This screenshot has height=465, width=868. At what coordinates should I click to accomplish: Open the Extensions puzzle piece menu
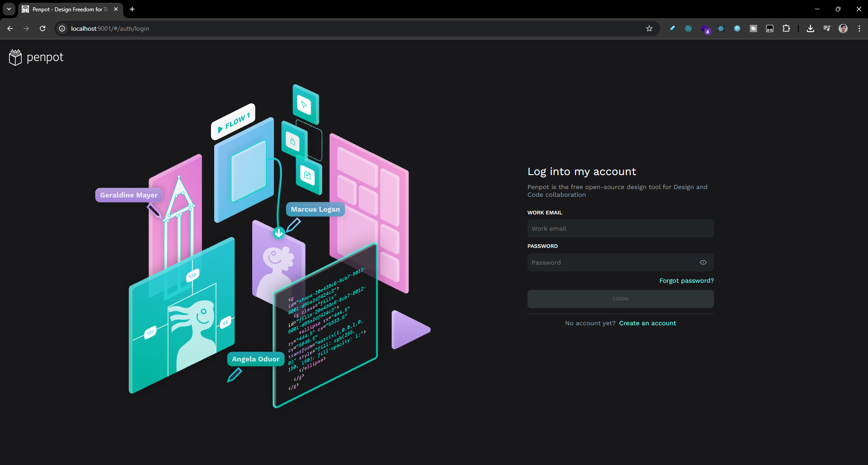[786, 28]
